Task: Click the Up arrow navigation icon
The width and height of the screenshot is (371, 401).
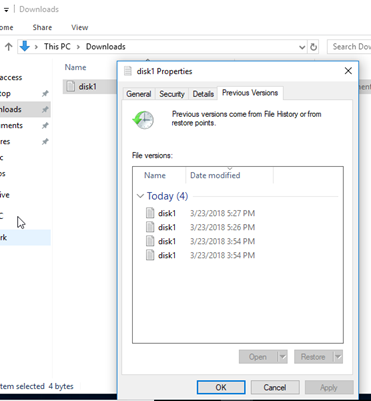Action: (x=9, y=47)
